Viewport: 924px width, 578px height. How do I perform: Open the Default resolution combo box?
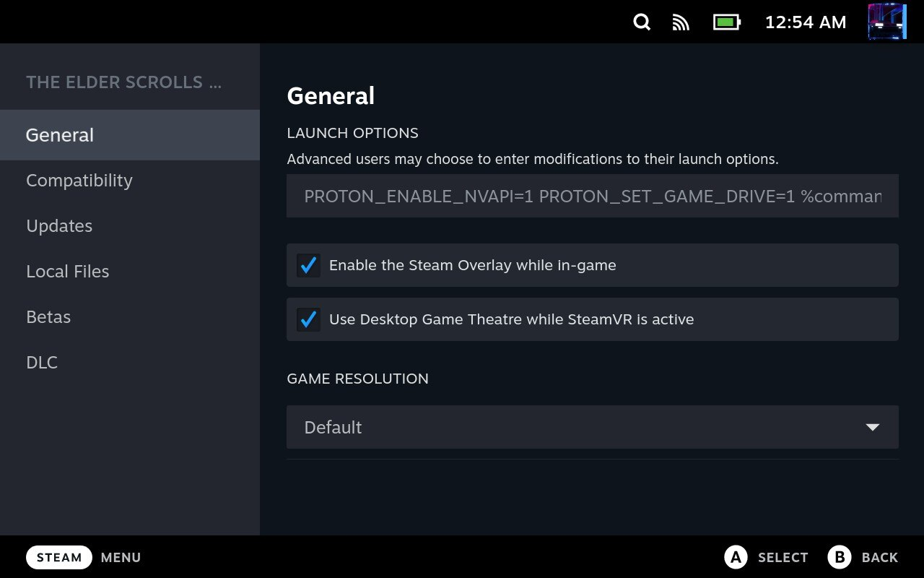[577, 427]
